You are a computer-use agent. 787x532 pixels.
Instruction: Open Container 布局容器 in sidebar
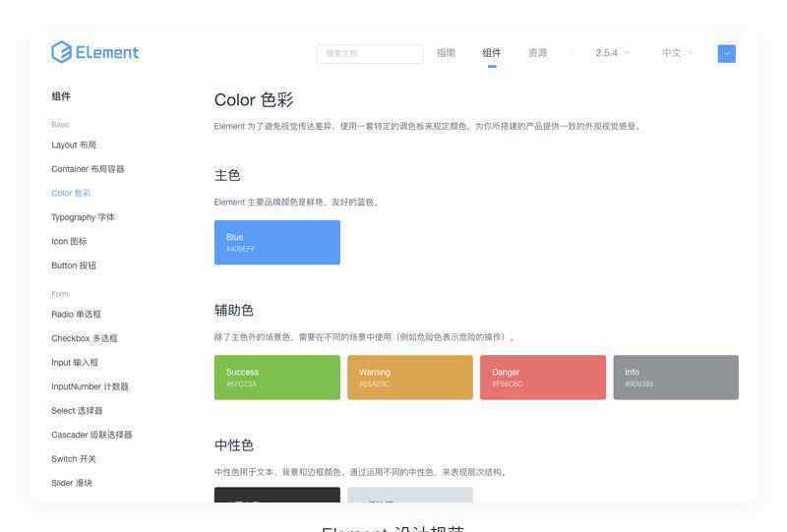pos(88,169)
